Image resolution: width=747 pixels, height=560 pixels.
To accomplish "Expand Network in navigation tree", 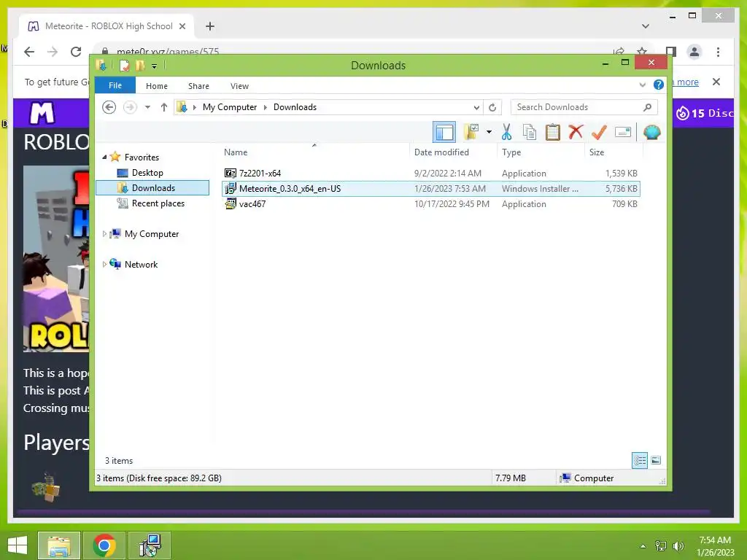I will 104,264.
